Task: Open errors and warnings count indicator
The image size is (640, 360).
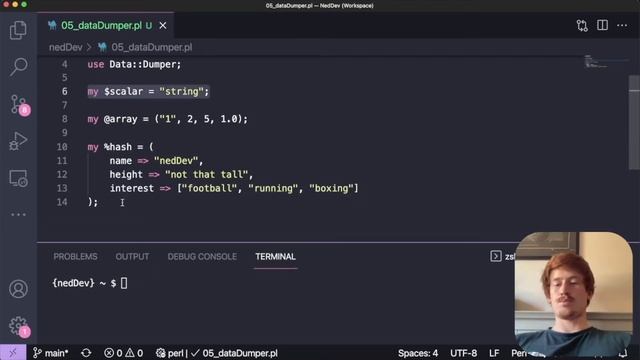Action: coord(123,353)
